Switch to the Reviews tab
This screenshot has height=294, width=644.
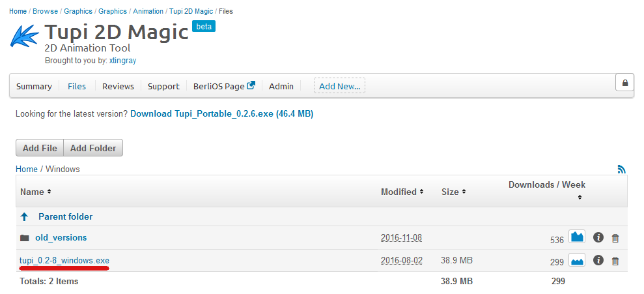coord(118,86)
